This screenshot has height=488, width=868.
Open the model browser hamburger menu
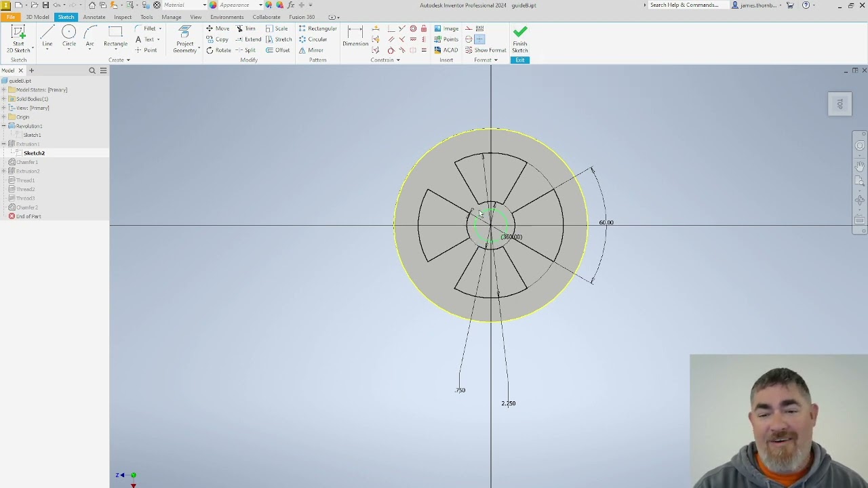tap(103, 70)
